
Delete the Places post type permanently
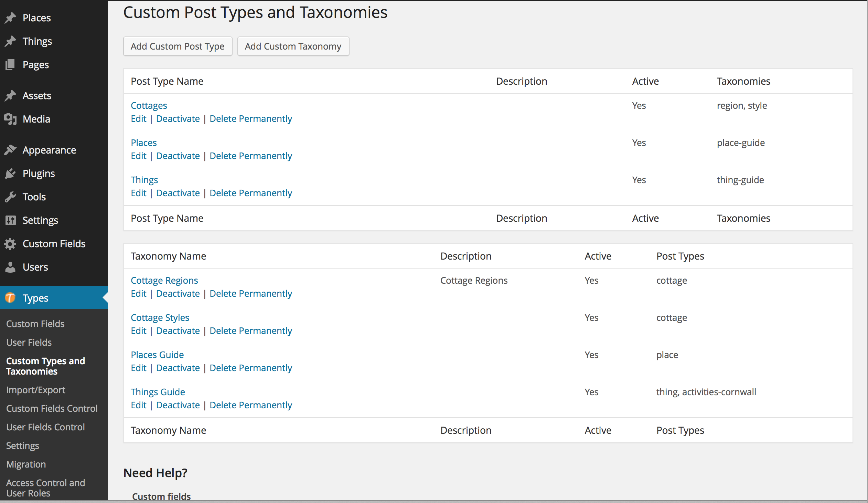tap(251, 156)
